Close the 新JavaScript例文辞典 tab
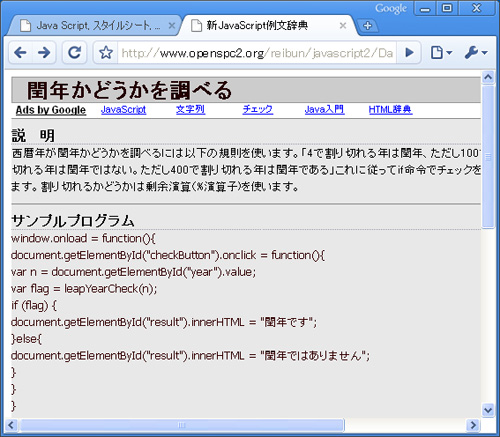Screen dimensions: 500x437 tap(343, 25)
